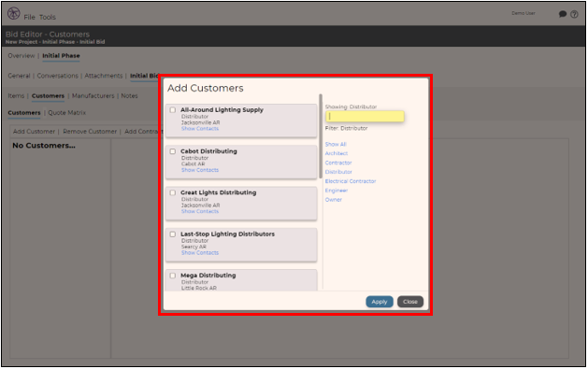Open the Tools menu

pos(48,17)
